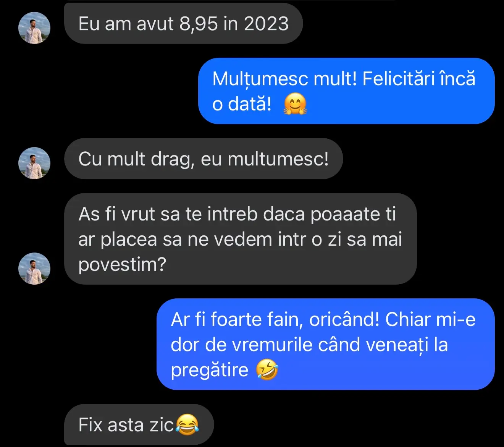Screen dimensions: 504x447
Task: Click the number '2023' in the first message
Action: coord(267,24)
